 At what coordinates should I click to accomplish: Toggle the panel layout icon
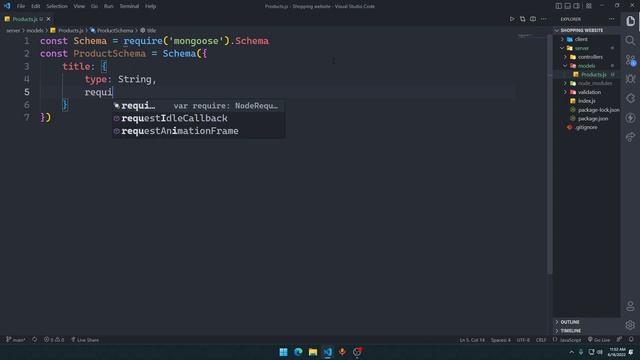[x=567, y=6]
